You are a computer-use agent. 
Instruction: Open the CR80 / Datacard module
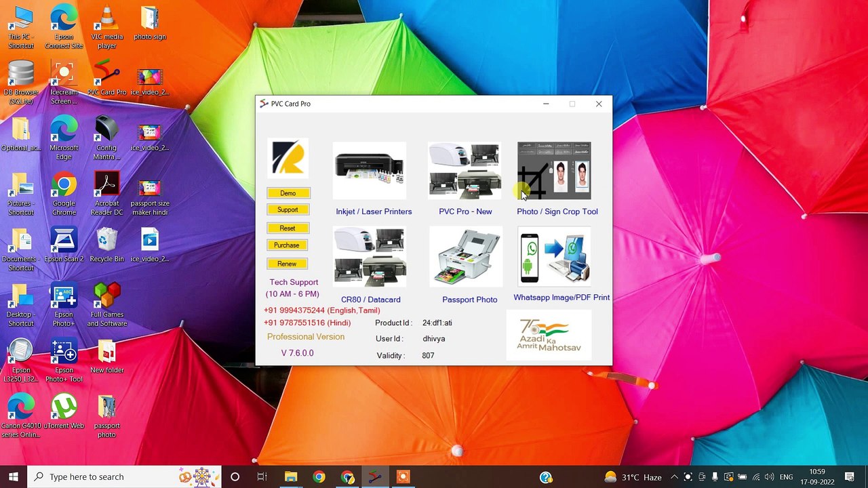click(370, 257)
